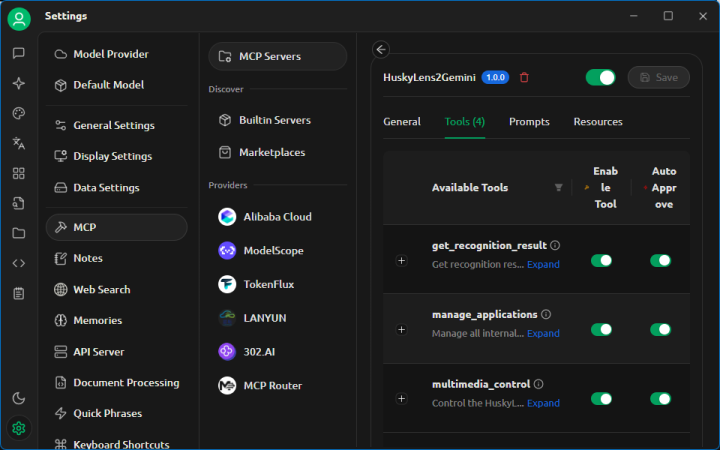Image resolution: width=720 pixels, height=450 pixels.
Task: Expand the multimedia_control row with plus
Action: [402, 398]
